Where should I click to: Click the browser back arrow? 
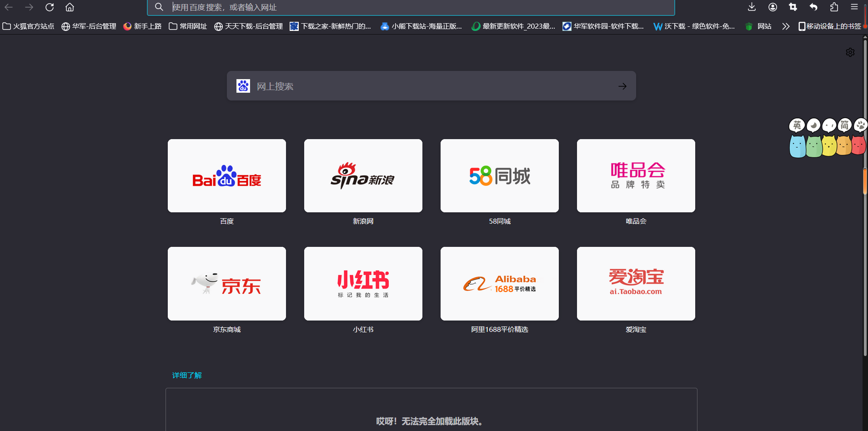point(9,7)
